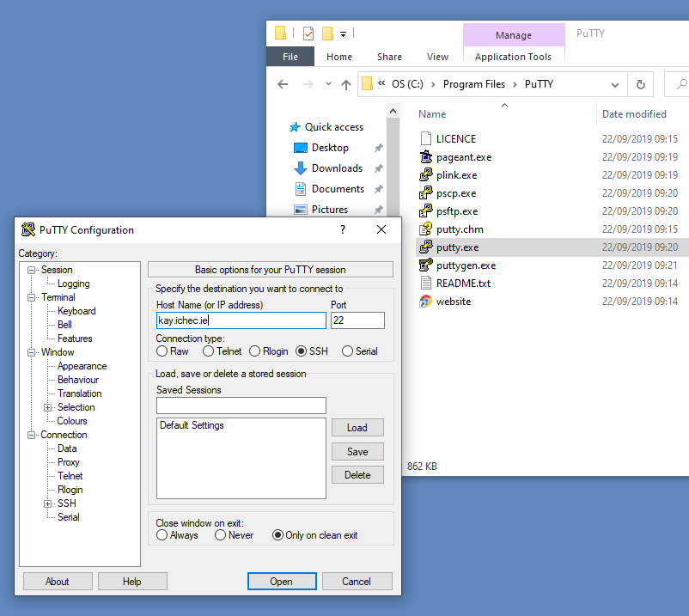Unpin Desktop from Quick access
This screenshot has height=616, width=689.
[x=378, y=148]
